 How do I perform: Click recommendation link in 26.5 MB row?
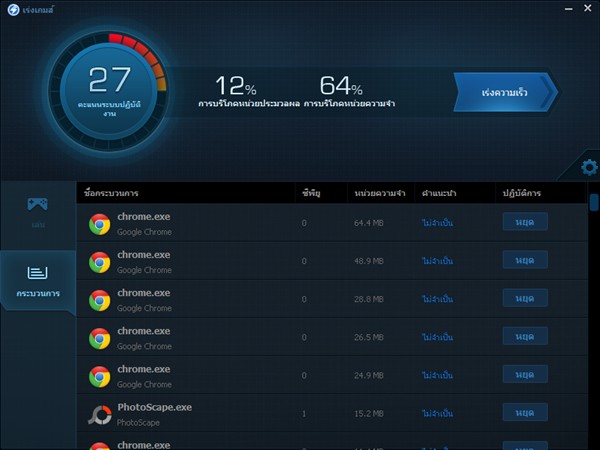click(437, 337)
